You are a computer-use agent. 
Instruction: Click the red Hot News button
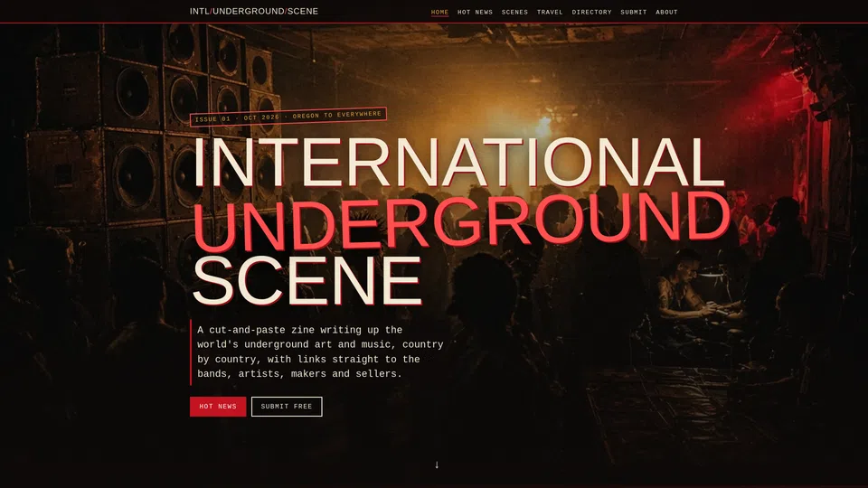218,406
